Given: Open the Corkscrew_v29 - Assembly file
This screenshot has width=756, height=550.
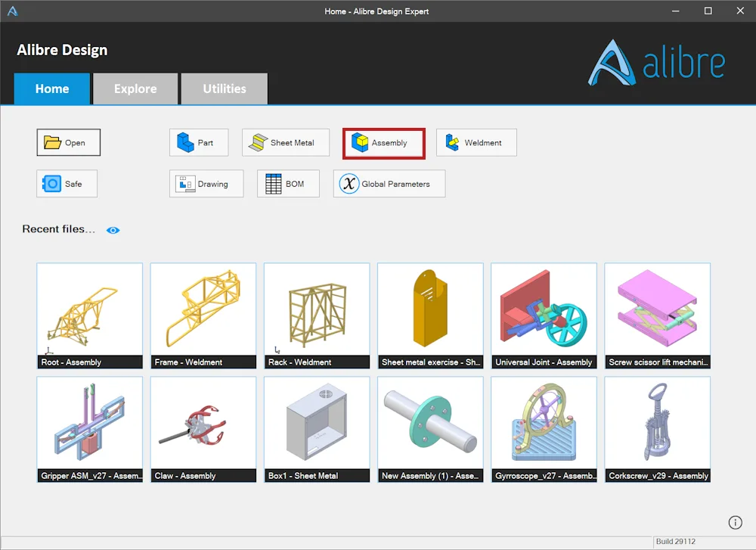Looking at the screenshot, I should pyautogui.click(x=657, y=430).
